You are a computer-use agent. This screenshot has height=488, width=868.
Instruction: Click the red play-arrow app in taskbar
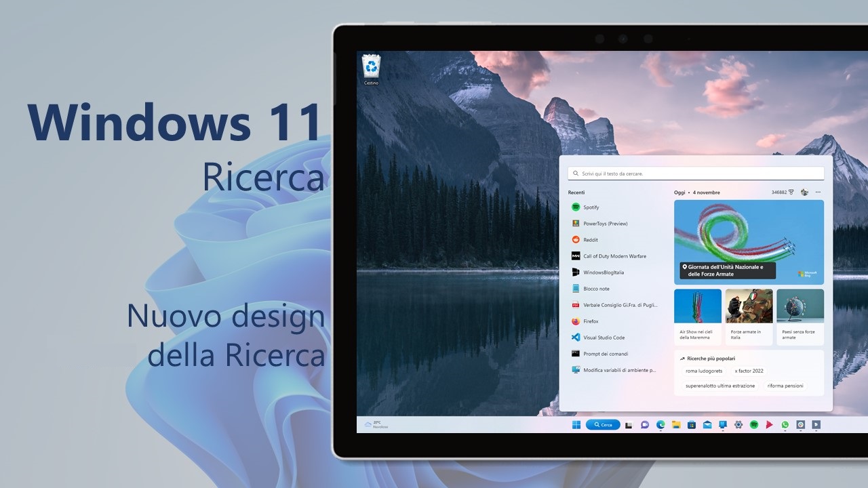769,425
